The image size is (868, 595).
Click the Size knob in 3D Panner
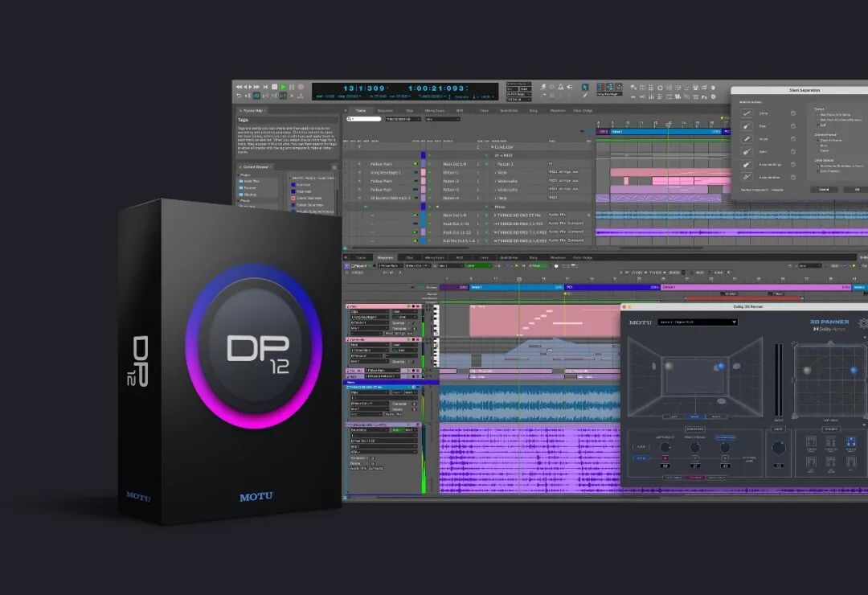pyautogui.click(x=779, y=448)
